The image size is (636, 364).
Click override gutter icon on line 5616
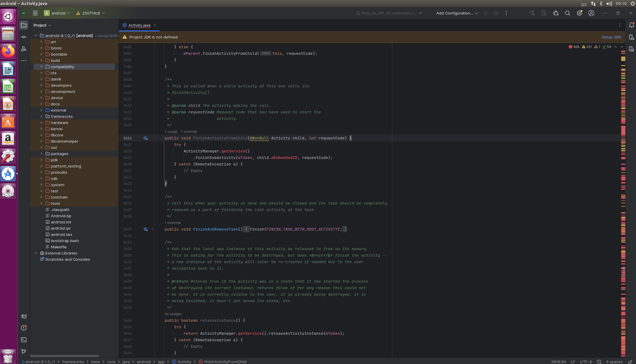tap(145, 138)
